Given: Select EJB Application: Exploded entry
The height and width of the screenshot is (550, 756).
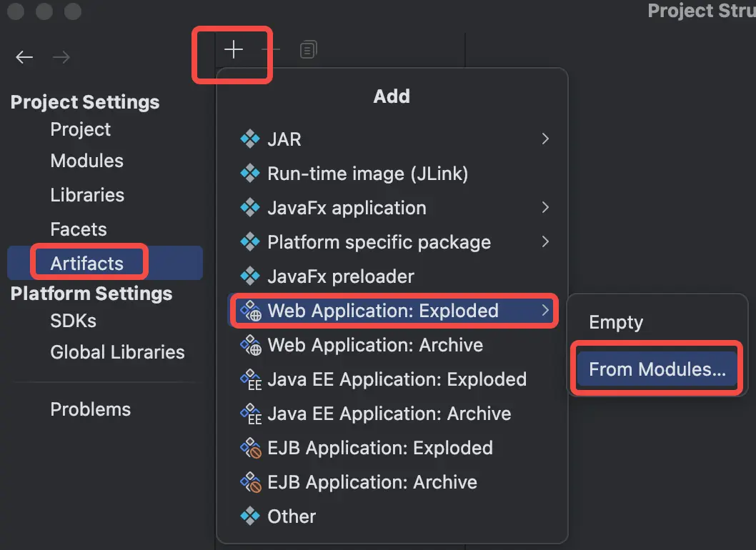Looking at the screenshot, I should coord(392,448).
